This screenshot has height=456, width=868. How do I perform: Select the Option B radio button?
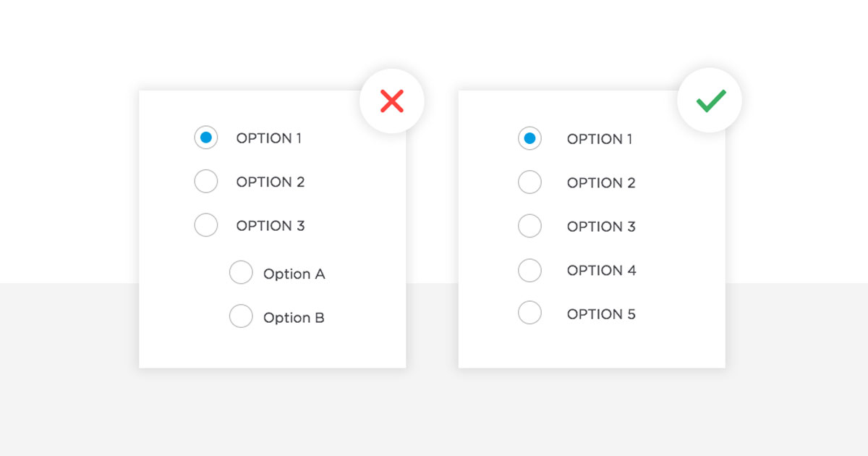coord(241,316)
